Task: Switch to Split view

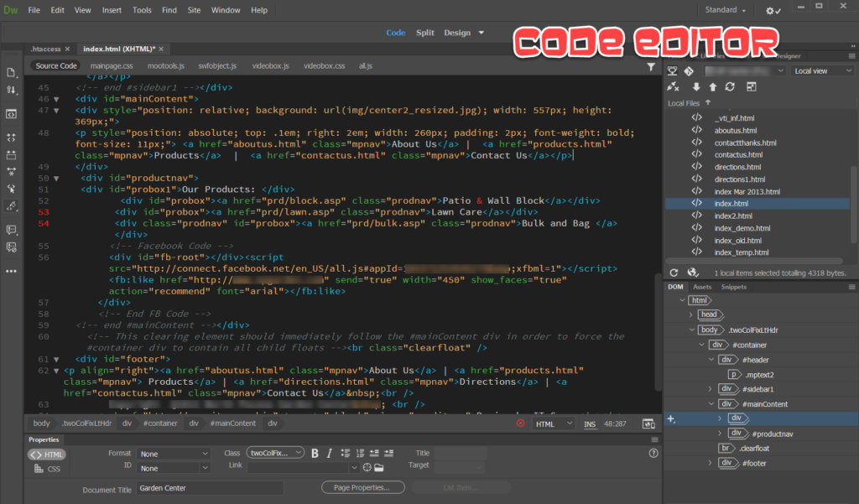Action: click(x=424, y=33)
